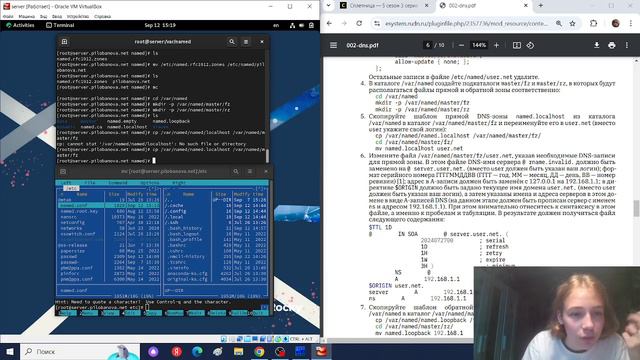Screen dimensions: 640x360
Task: Toggle fit-to-page icon in PDF toolbar
Action: tap(517, 45)
